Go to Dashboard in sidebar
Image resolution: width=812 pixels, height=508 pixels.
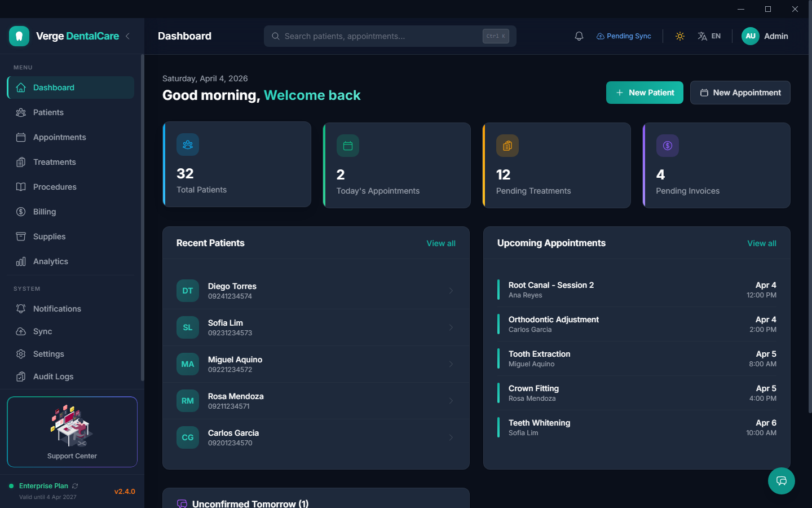click(70, 87)
